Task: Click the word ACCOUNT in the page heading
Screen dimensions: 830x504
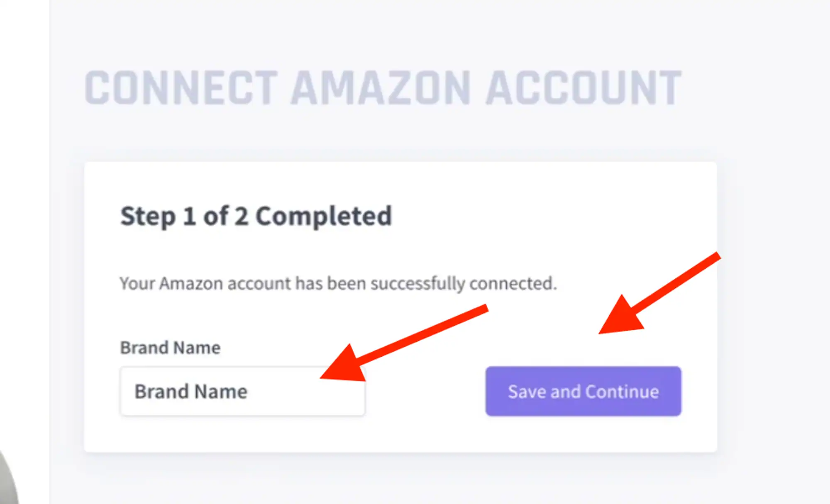Action: (583, 88)
